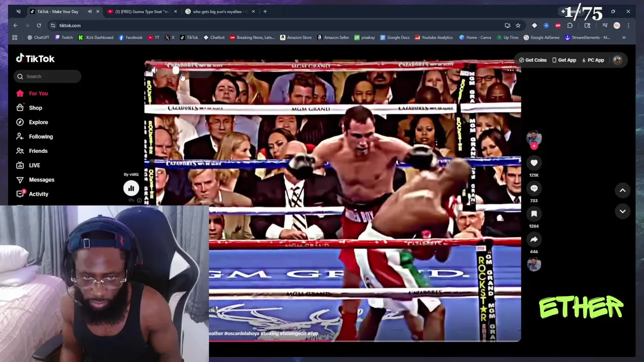Image resolution: width=644 pixels, height=362 pixels.
Task: Open Messages in the sidebar
Action: pos(35,179)
